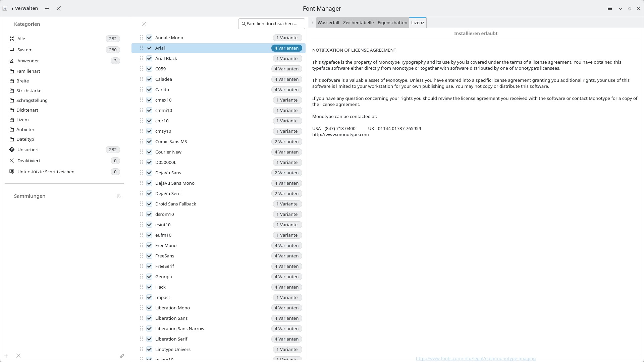Open the hamburger main menu

(x=610, y=8)
